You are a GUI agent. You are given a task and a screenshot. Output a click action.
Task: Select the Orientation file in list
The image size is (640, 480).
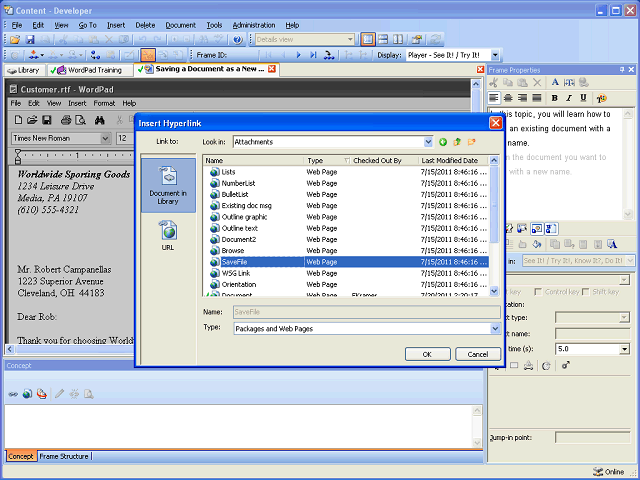coord(239,284)
